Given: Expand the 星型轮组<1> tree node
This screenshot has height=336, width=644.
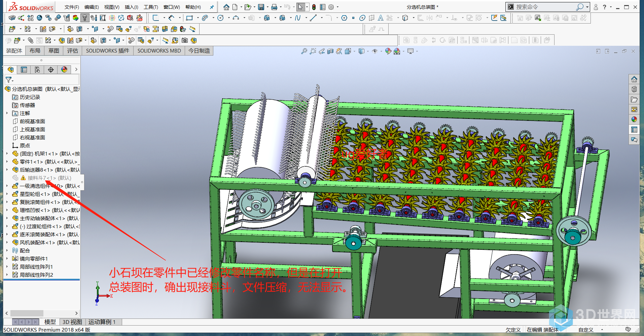Looking at the screenshot, I should [x=7, y=194].
